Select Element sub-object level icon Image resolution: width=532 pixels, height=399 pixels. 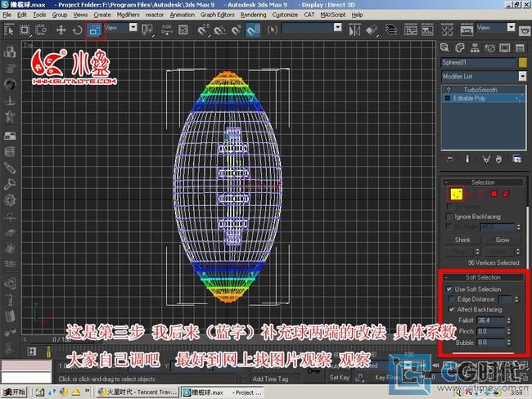[x=506, y=194]
